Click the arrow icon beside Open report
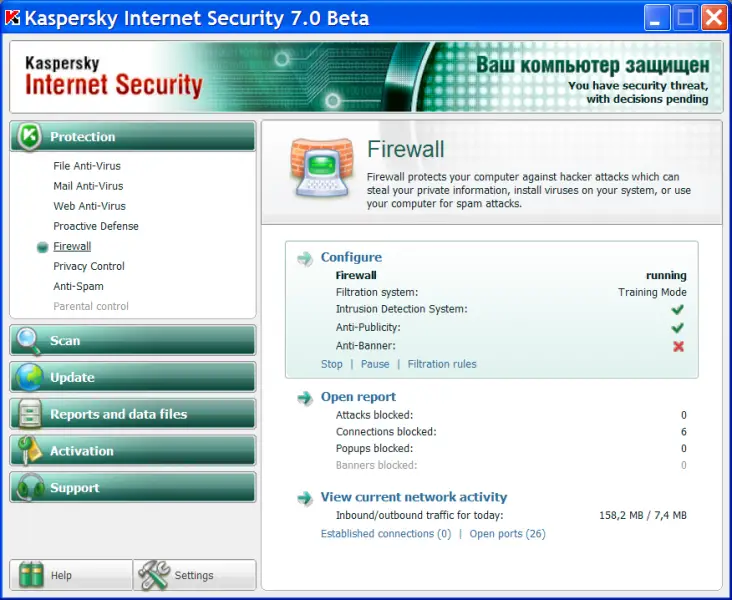This screenshot has width=732, height=600. [x=305, y=398]
